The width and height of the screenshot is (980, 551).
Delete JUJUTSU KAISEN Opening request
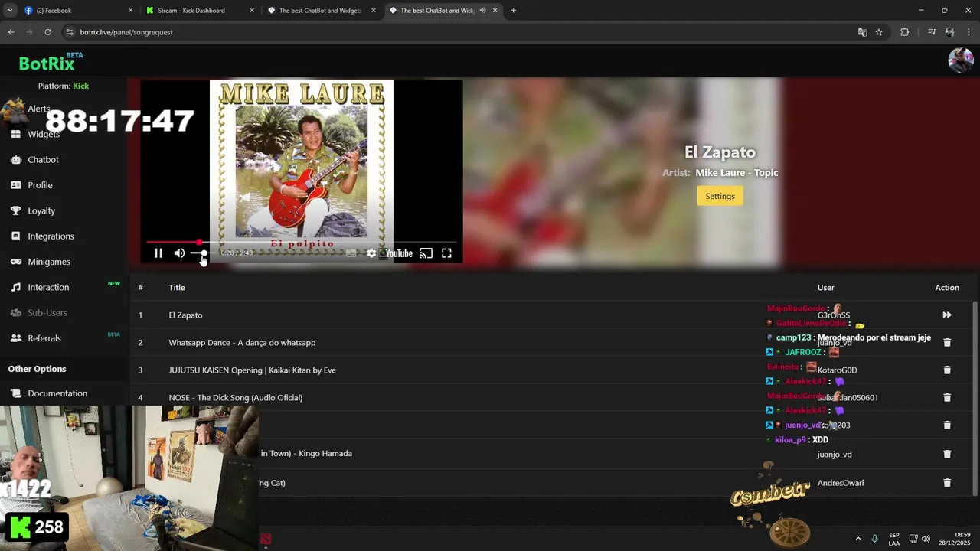point(947,370)
